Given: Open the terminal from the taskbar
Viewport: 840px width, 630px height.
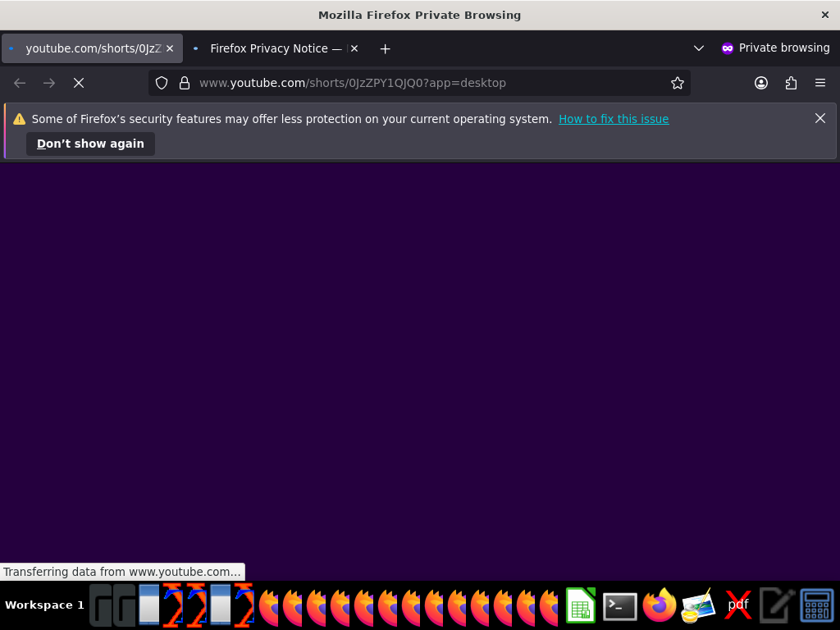Looking at the screenshot, I should [620, 606].
